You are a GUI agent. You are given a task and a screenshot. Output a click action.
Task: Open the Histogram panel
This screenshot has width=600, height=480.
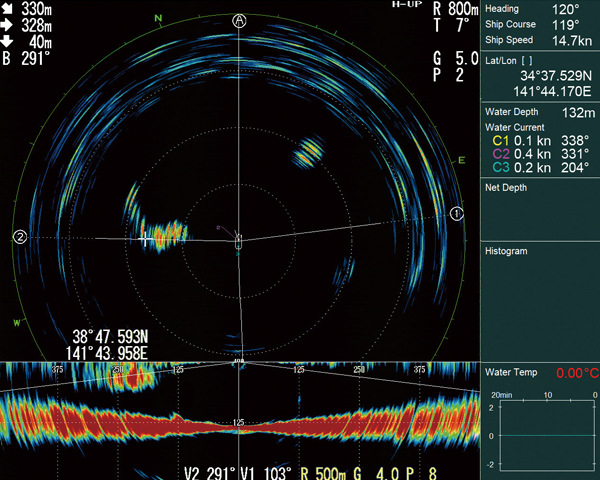[506, 251]
